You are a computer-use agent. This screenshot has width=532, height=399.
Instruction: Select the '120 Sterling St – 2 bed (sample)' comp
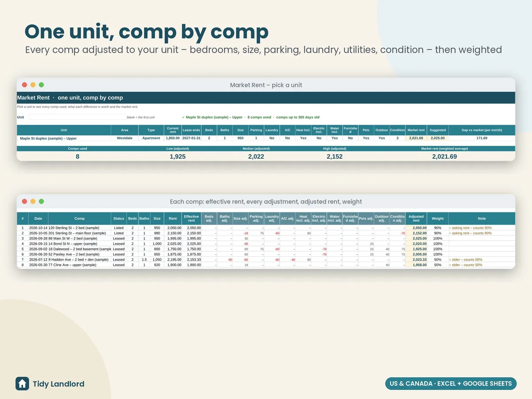click(x=80, y=227)
